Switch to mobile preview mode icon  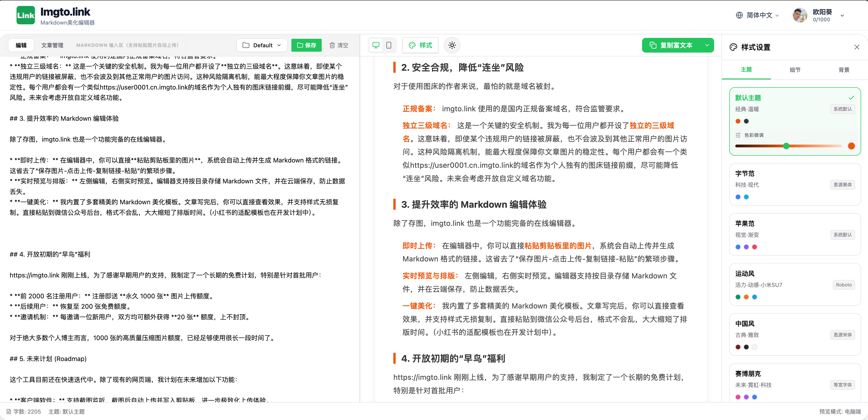389,45
